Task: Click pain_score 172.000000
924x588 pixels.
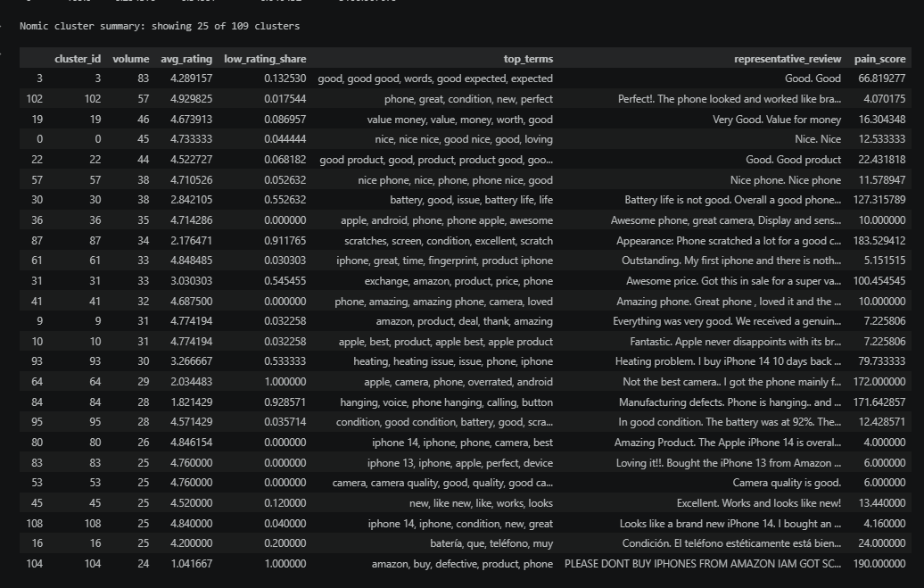Action: 879,382
